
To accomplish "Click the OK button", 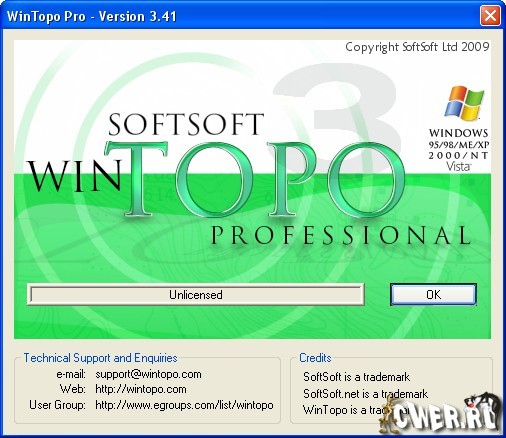I will [x=433, y=294].
